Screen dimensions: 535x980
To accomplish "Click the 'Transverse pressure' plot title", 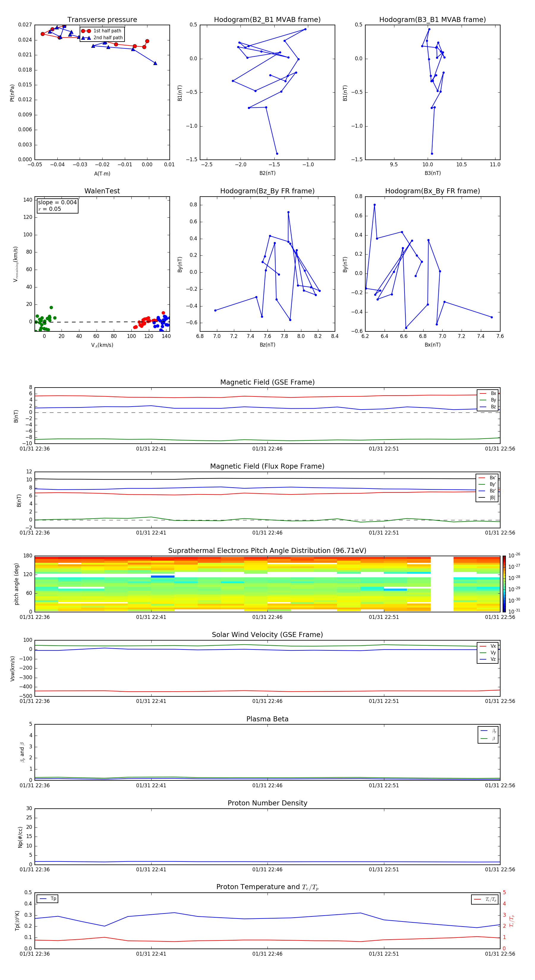I will [x=102, y=20].
